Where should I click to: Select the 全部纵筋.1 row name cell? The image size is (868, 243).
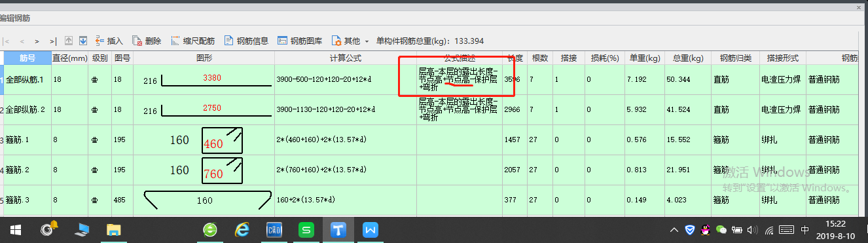27,80
